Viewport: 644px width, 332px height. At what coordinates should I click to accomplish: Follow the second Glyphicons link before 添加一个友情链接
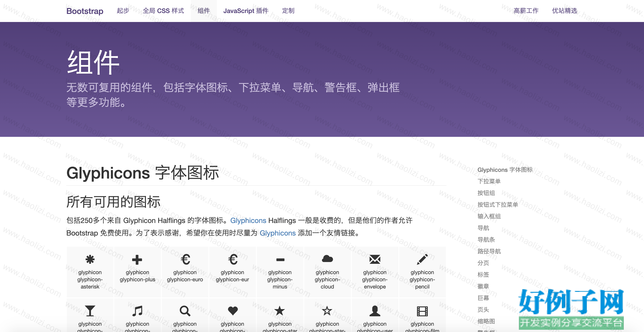point(277,233)
